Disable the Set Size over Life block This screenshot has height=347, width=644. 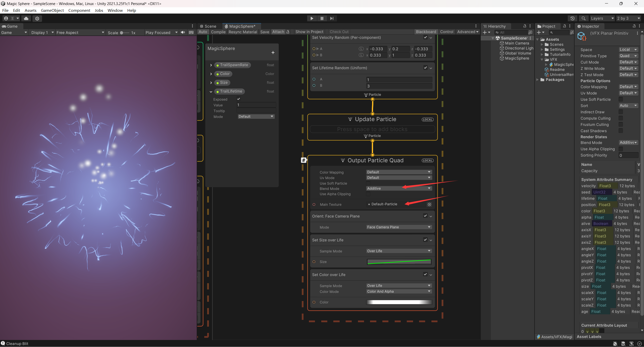[x=425, y=240]
